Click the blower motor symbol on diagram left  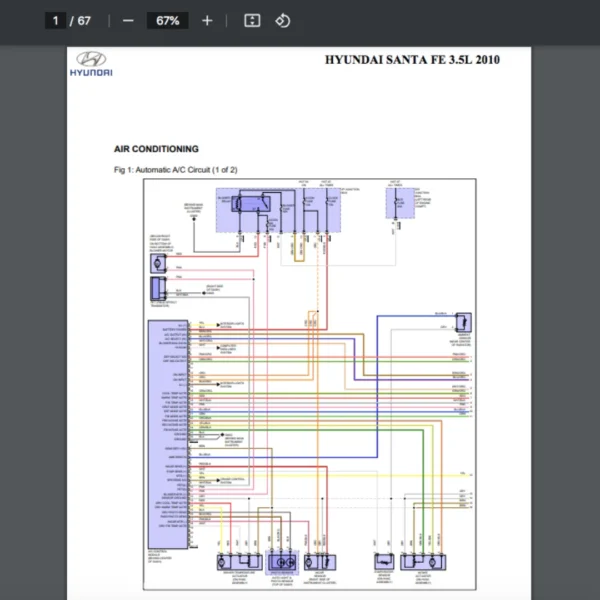tap(158, 263)
